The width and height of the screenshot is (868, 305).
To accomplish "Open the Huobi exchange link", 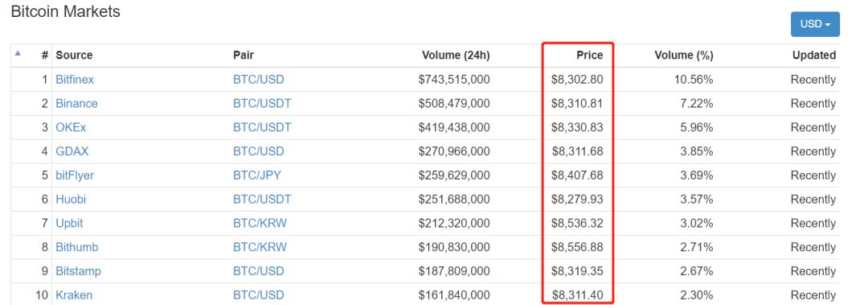I will (71, 199).
